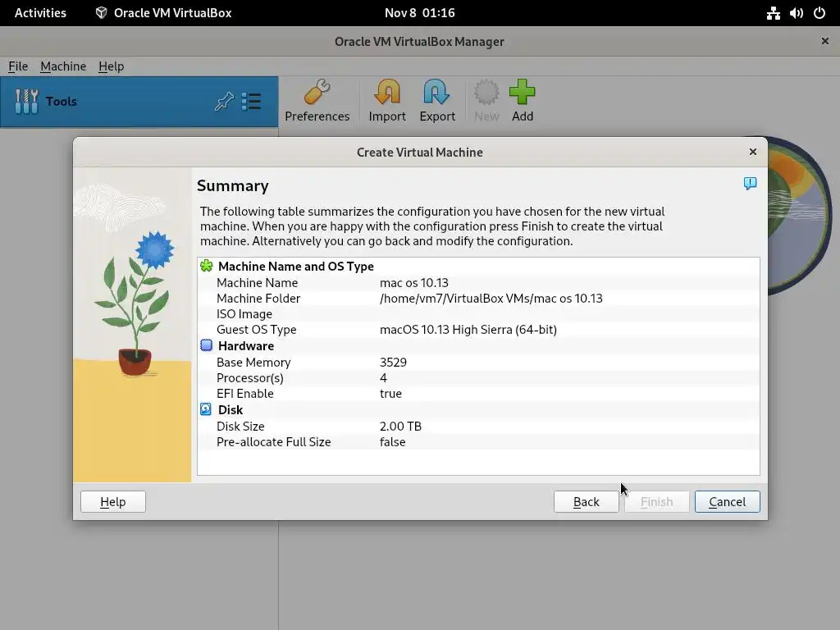Click the volume speaker icon in top bar
The image size is (840, 630).
coord(797,13)
